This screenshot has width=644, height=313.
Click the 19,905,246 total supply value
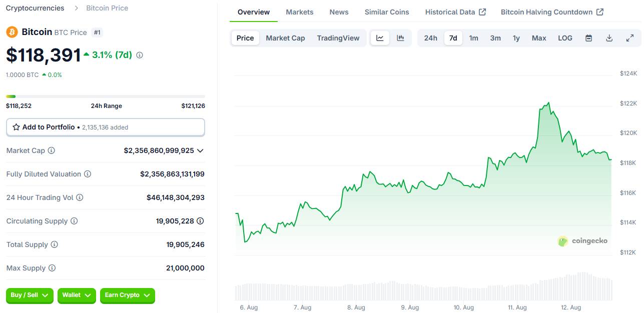pos(186,244)
